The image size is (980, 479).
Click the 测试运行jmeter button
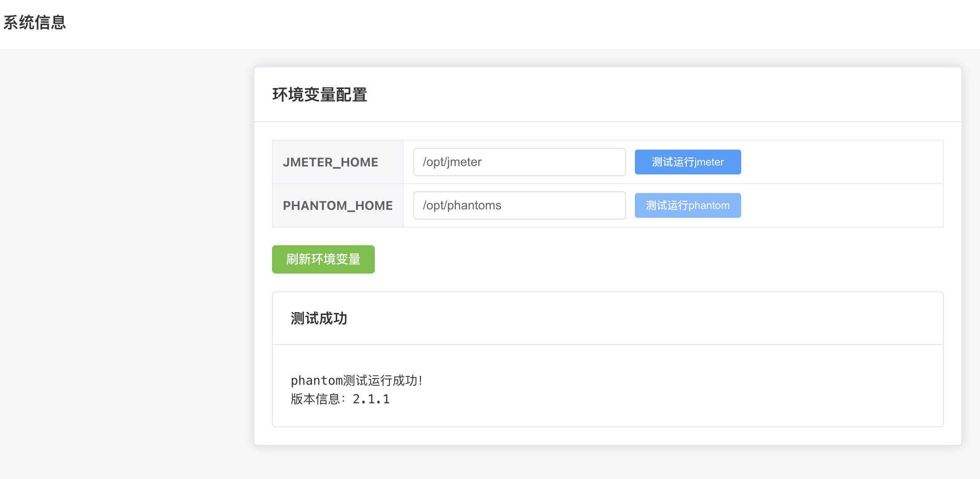coord(687,162)
